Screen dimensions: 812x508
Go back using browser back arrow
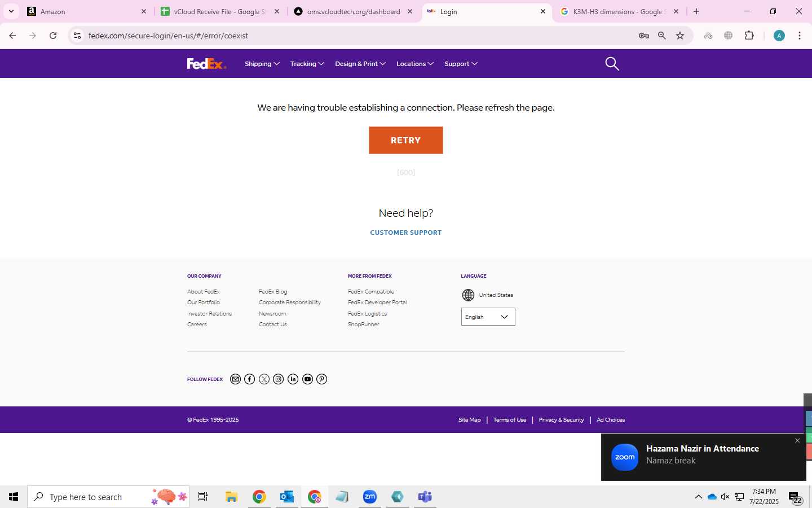click(12, 36)
